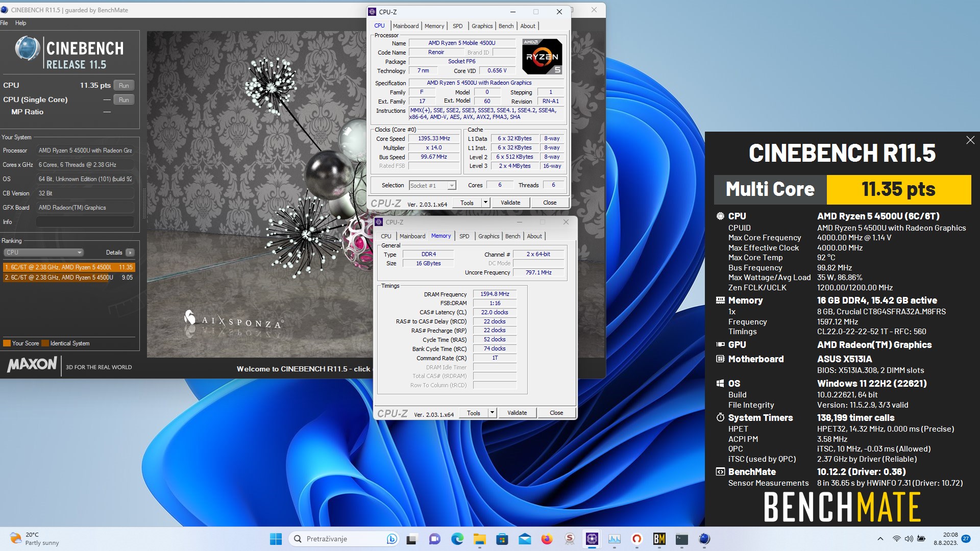Image resolution: width=980 pixels, height=551 pixels.
Task: Open the Cinebench File menu
Action: pos(4,23)
